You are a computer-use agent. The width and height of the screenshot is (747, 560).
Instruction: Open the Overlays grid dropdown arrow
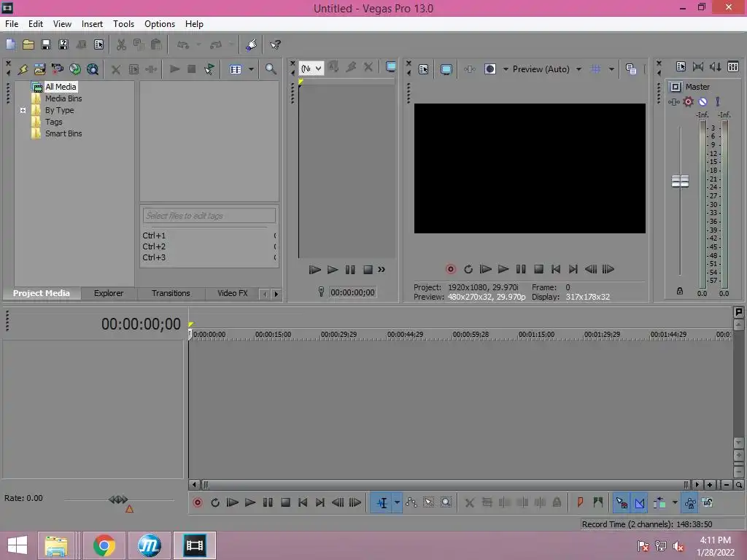[611, 69]
